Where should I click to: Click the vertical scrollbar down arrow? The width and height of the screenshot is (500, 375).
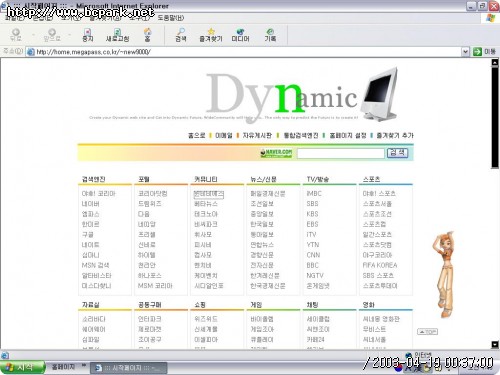coord(495,345)
